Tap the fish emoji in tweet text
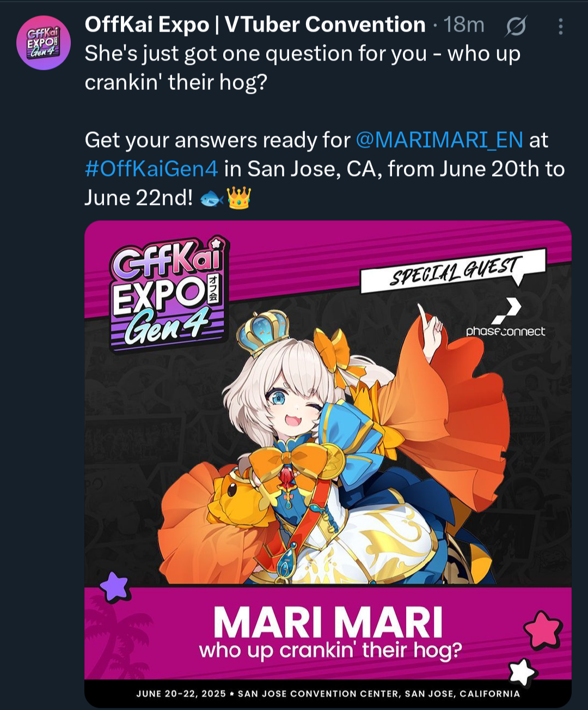 212,198
